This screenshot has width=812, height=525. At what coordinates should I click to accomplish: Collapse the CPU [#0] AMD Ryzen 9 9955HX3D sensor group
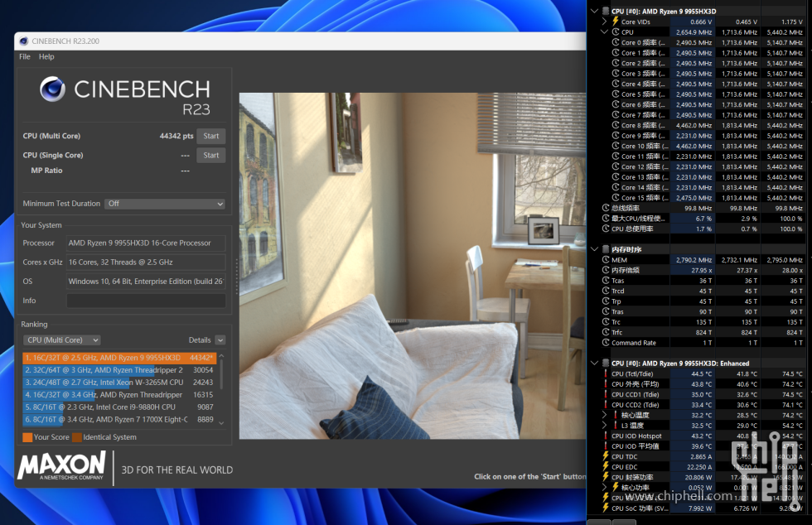[595, 11]
